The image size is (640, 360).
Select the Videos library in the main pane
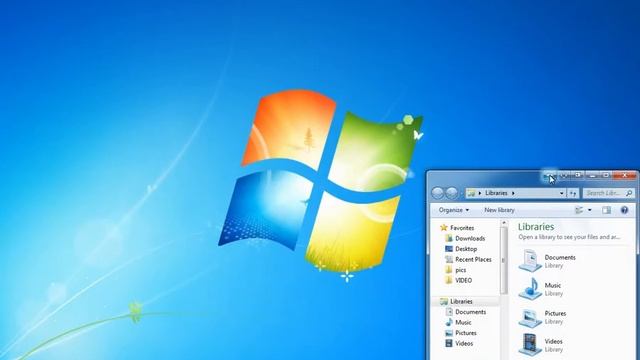pos(541,345)
